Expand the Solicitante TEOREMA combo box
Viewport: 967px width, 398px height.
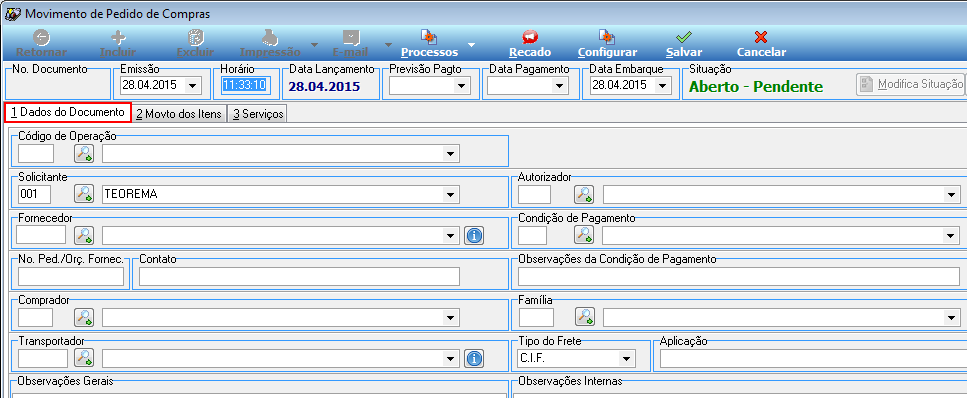451,194
